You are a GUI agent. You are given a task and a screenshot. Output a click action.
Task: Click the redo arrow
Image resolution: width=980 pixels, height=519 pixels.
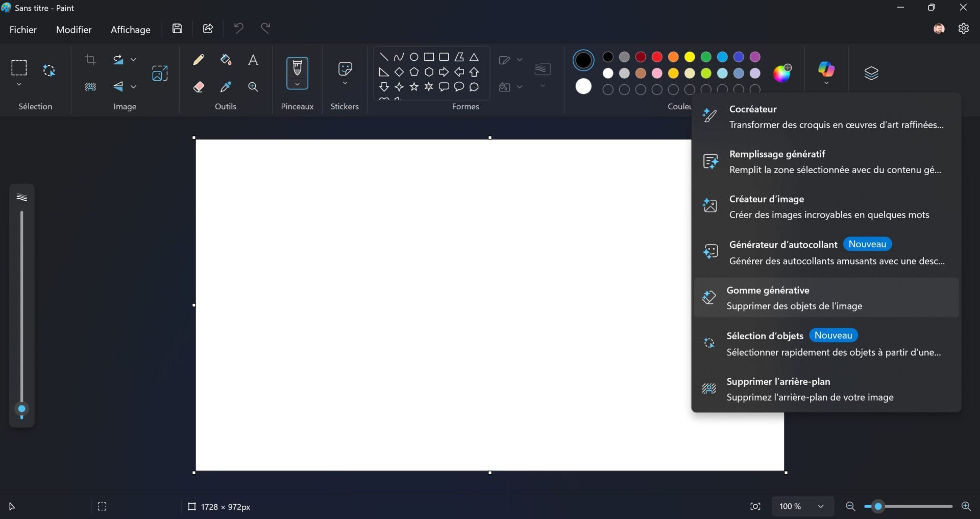point(265,28)
